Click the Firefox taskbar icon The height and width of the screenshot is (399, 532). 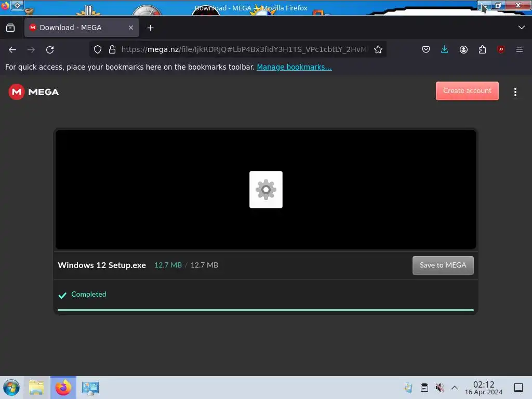coord(63,388)
